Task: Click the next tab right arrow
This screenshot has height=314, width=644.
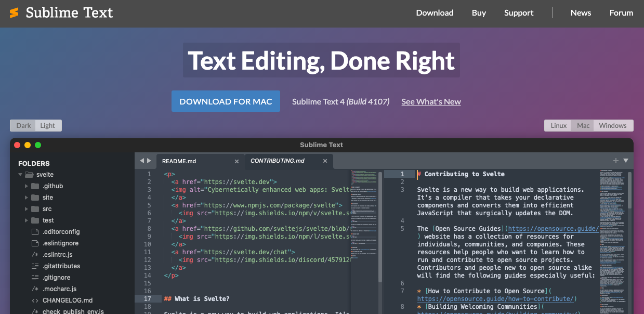Action: [x=149, y=161]
